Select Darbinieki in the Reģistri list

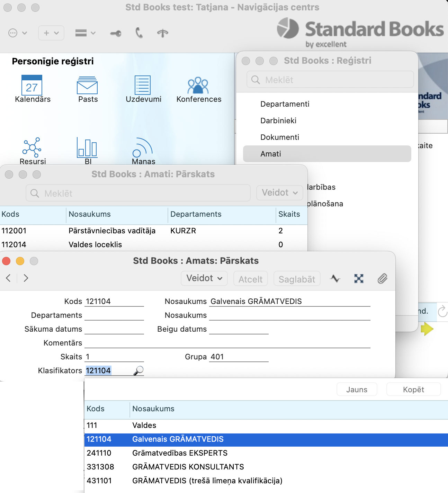[x=278, y=120]
